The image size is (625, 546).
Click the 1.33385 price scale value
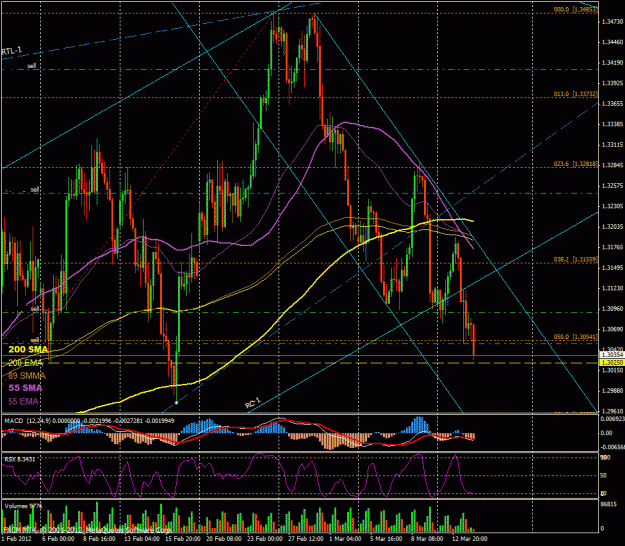611,124
